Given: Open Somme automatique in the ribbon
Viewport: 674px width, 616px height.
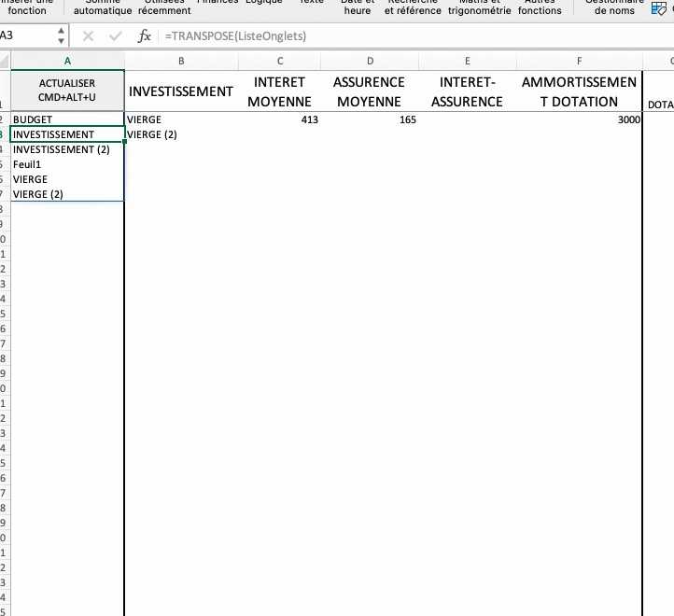Looking at the screenshot, I should point(103,7).
